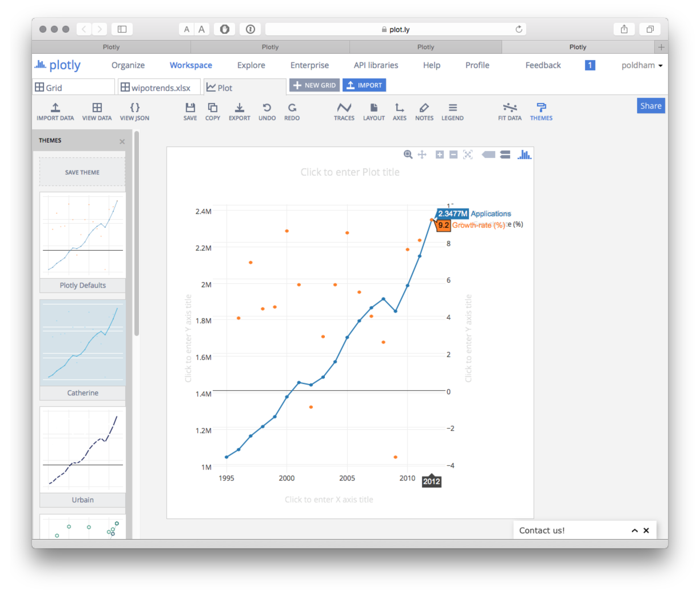Apply the Plotly Defaults theme
Screen dimensions: 700x594
pyautogui.click(x=82, y=242)
